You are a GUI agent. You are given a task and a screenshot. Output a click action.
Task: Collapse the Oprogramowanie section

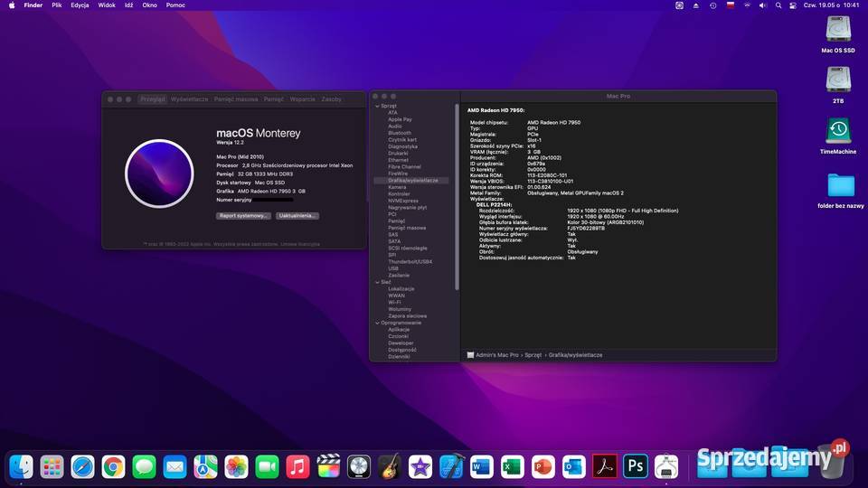click(x=378, y=323)
